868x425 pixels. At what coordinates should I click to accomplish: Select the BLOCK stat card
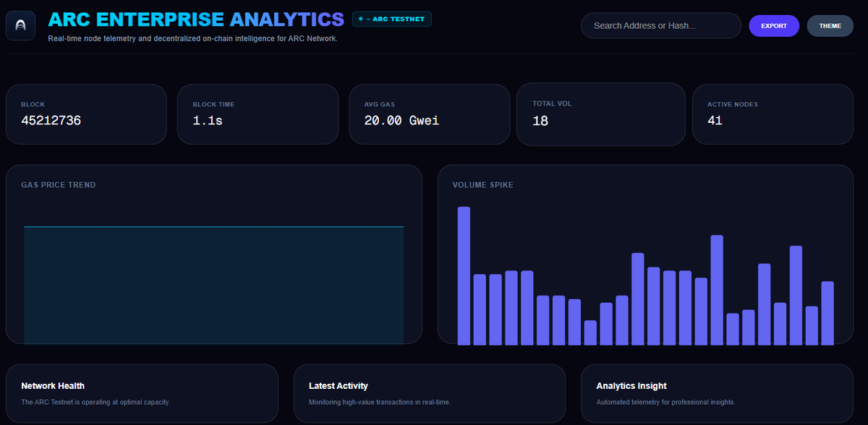(86, 114)
